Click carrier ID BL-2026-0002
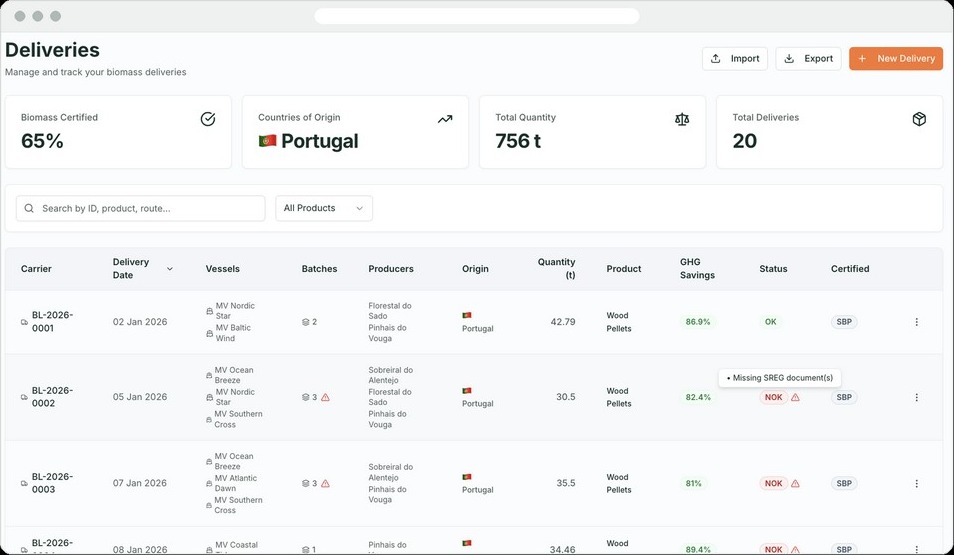 click(x=52, y=397)
